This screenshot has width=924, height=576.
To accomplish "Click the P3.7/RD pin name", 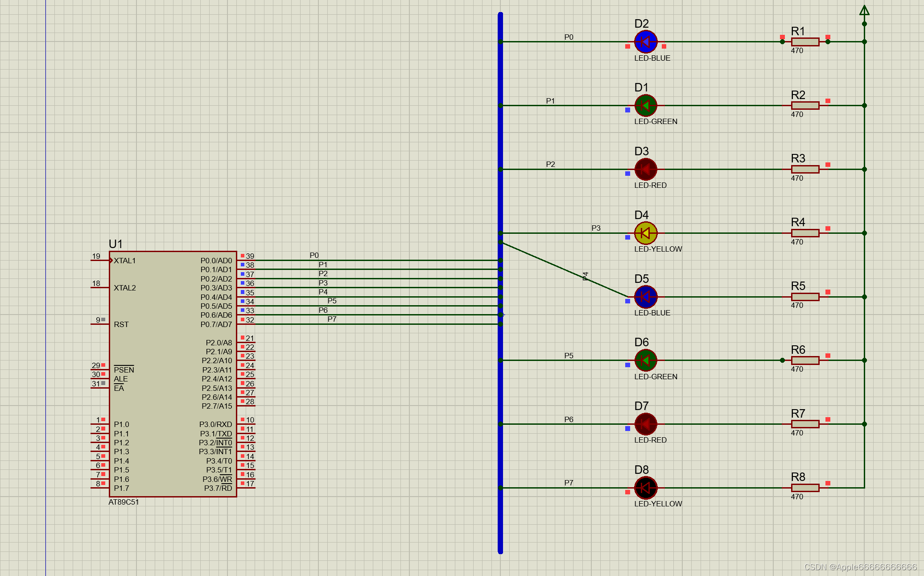I will click(x=218, y=488).
